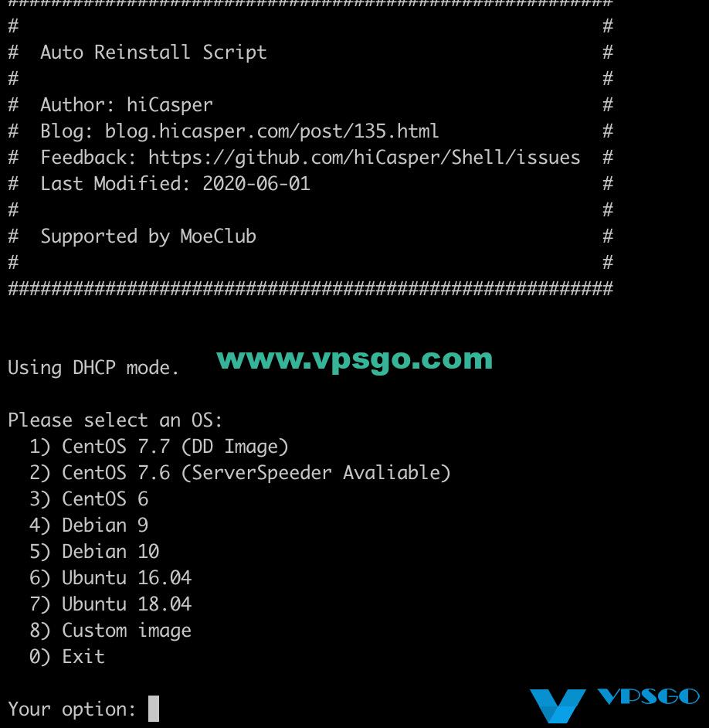Click the CentOS 6 menu entry

click(x=89, y=499)
